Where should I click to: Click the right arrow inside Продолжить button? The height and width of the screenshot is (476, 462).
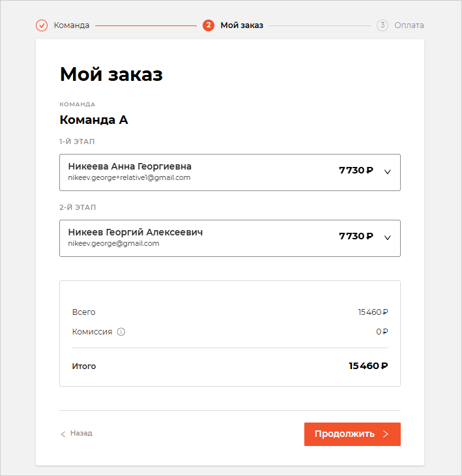tap(386, 434)
